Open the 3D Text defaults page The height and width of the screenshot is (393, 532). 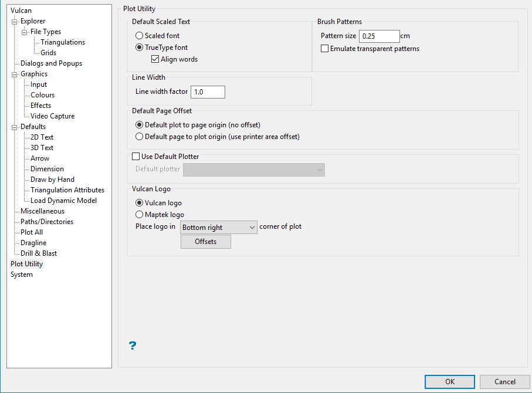[x=42, y=148]
